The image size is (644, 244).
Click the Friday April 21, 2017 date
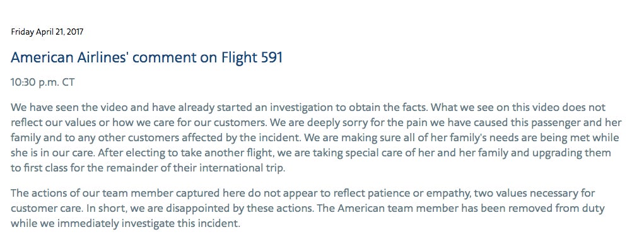point(47,32)
